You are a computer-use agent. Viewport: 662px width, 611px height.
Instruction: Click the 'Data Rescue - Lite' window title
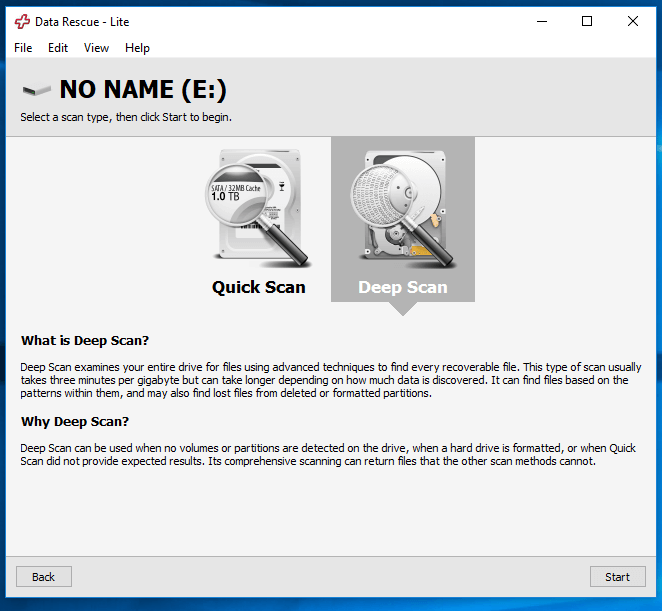click(82, 22)
